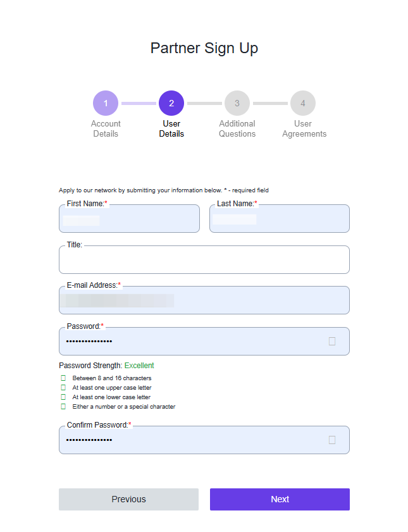Click the 'At least one lower case letter' checkmark
This screenshot has height=532, width=408.
63,397
